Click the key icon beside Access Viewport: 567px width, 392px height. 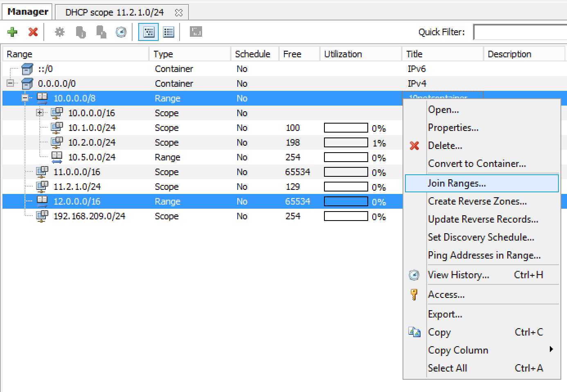(x=414, y=294)
